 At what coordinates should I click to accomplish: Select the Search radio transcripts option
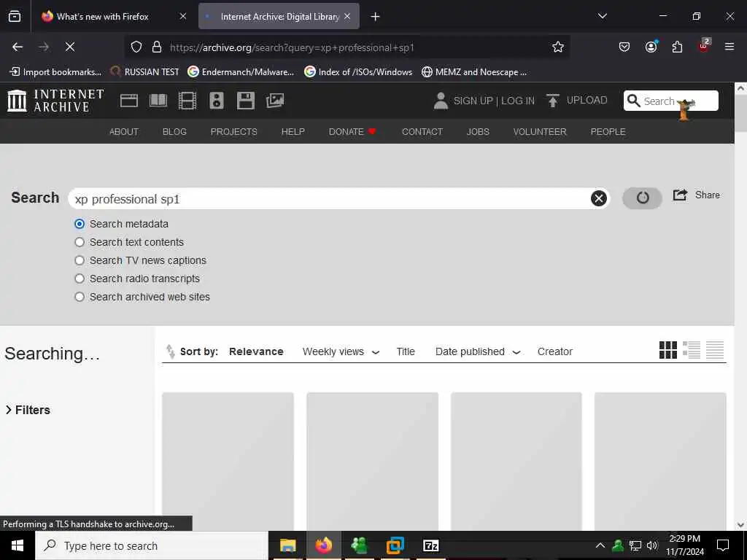[80, 279]
